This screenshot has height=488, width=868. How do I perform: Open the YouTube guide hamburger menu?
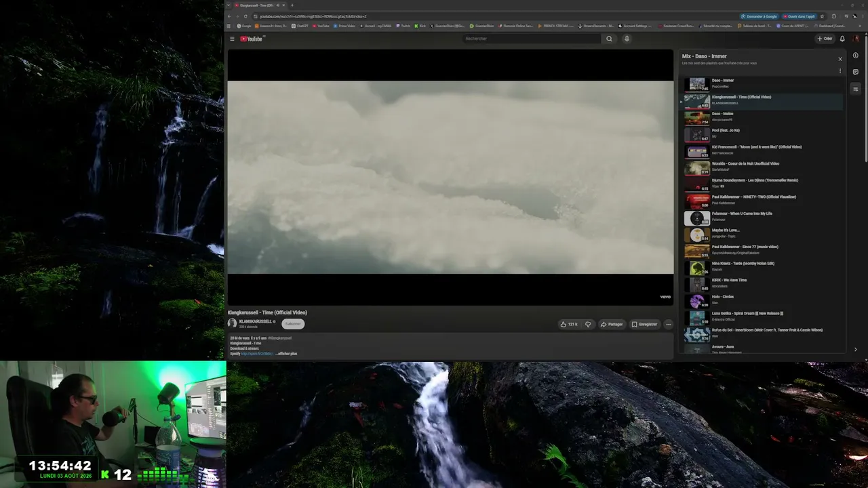coord(232,39)
